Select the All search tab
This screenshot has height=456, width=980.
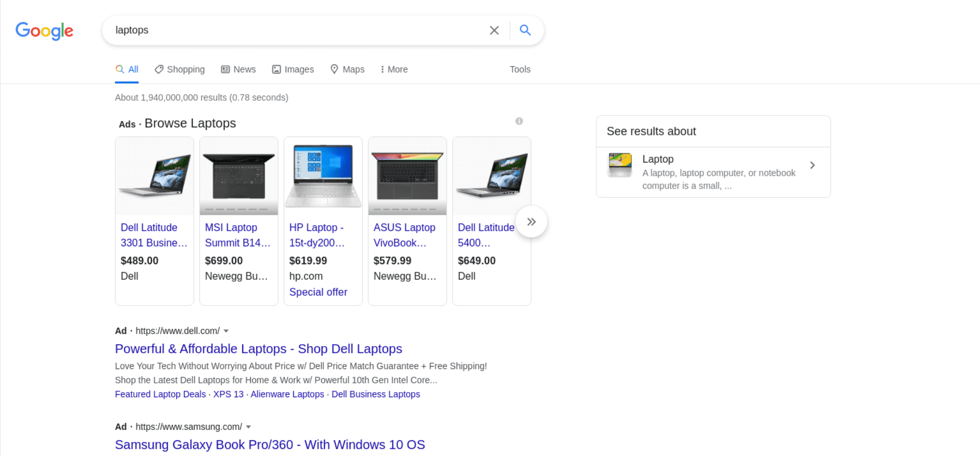coord(127,70)
